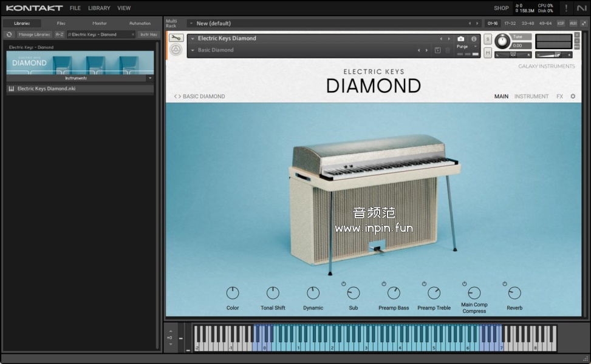The width and height of the screenshot is (591, 364).
Task: Click the SHOP link
Action: [x=501, y=8]
